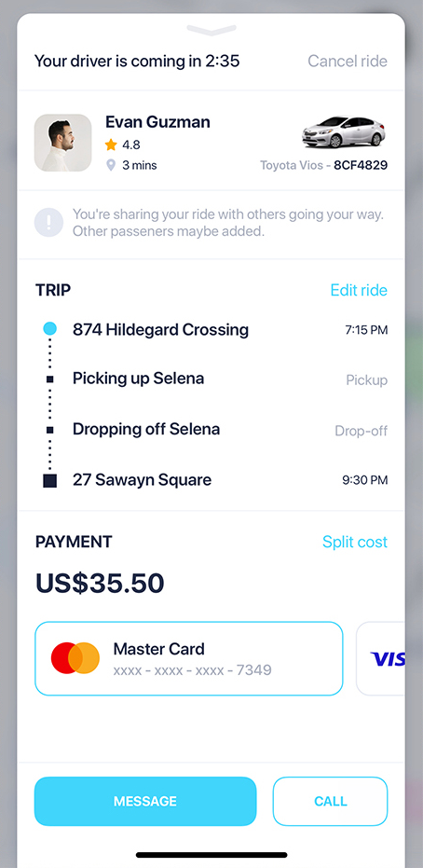The image size is (423, 868).
Task: Select the Dropping off Selena stop
Action: click(146, 430)
